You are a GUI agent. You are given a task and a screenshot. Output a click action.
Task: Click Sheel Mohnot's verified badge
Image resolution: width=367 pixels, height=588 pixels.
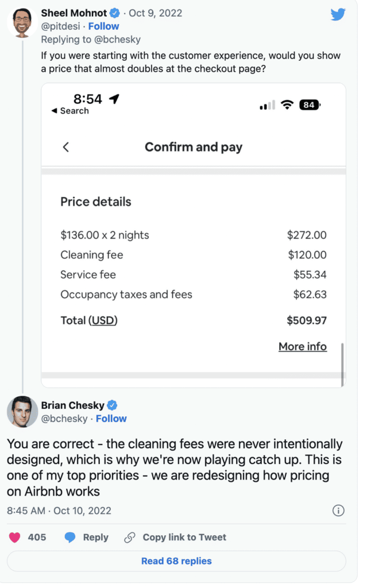(115, 13)
